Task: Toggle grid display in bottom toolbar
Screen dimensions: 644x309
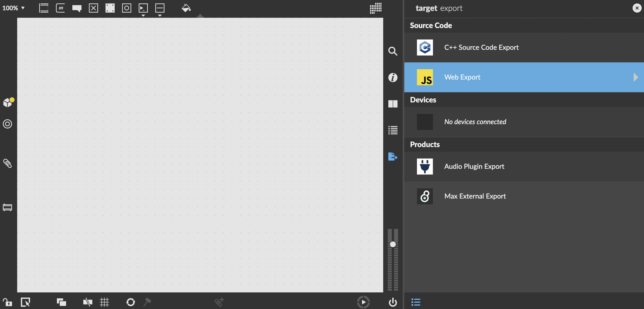Action: pyautogui.click(x=104, y=302)
